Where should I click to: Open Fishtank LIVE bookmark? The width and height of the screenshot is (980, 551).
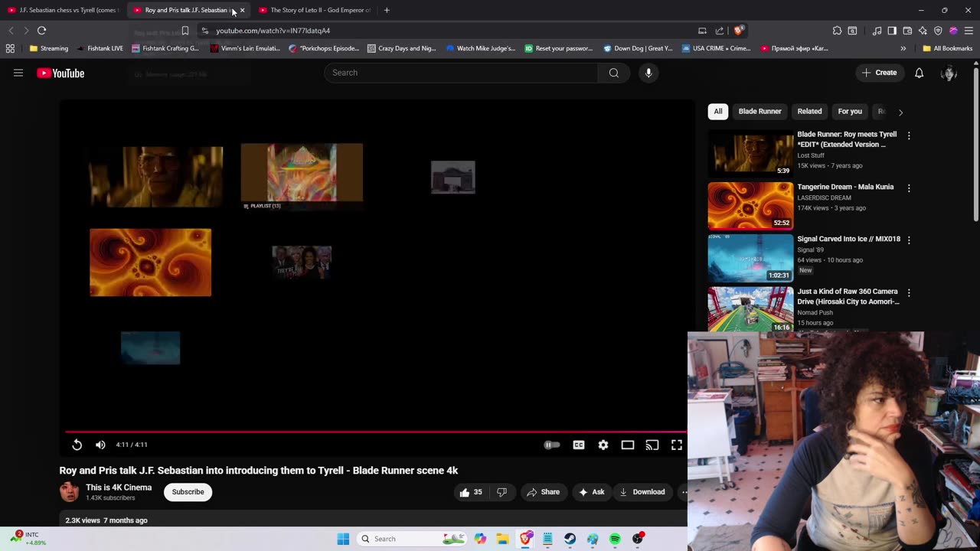point(100,48)
